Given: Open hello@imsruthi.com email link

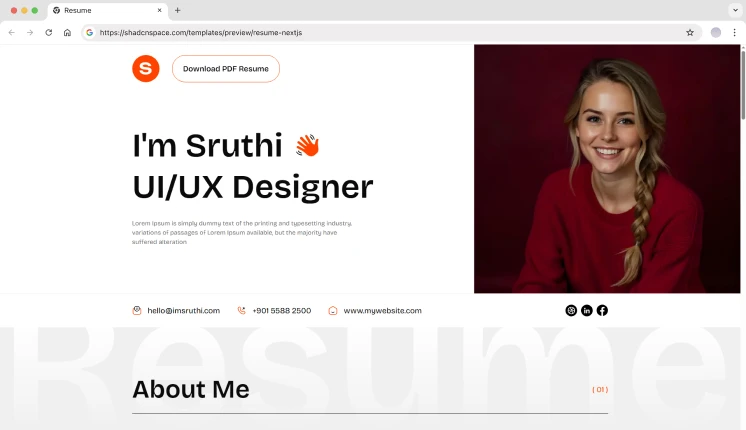Looking at the screenshot, I should 184,311.
